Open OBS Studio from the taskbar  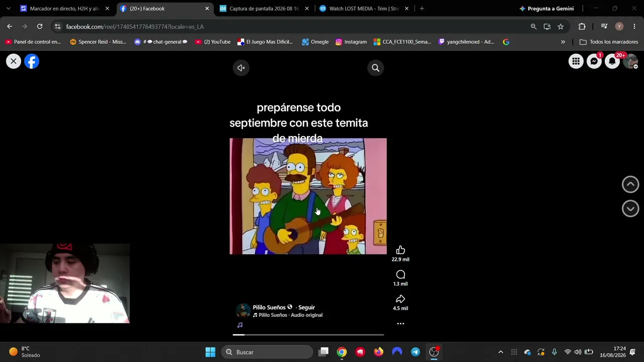pos(434,352)
